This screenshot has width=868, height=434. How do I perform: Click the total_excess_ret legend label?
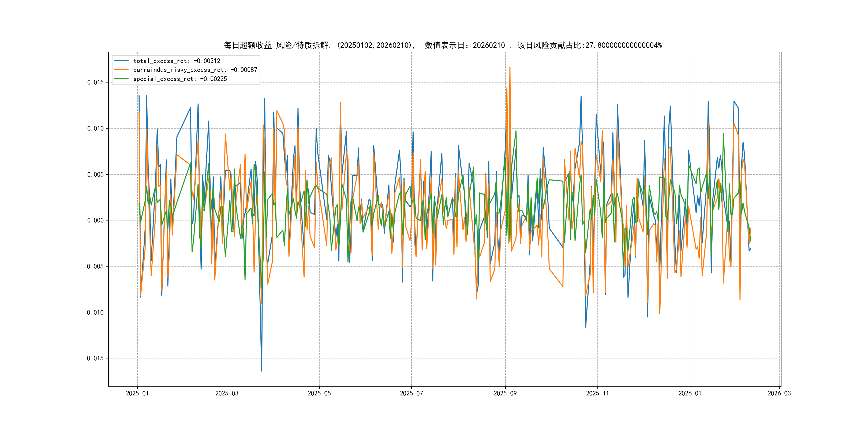(177, 61)
